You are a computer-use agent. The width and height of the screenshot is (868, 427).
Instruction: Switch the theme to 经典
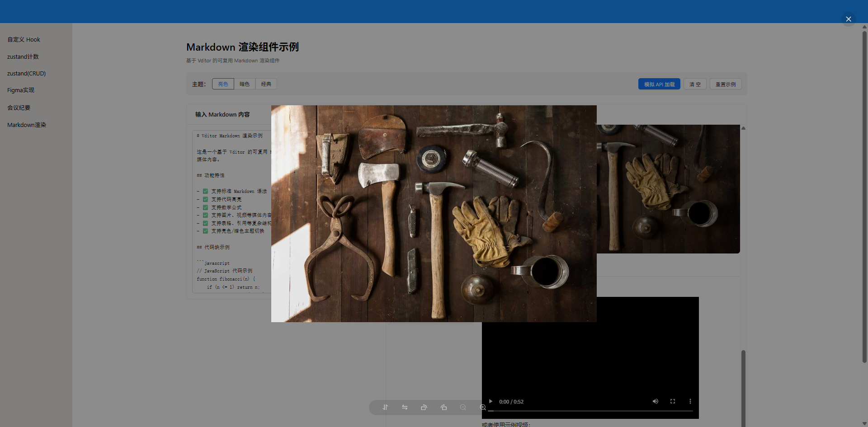coord(266,84)
